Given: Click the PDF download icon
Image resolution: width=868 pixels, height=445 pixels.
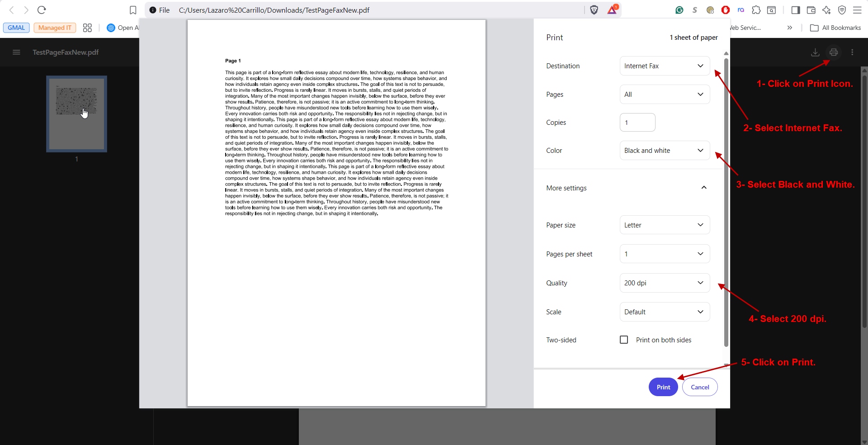Looking at the screenshot, I should [815, 52].
